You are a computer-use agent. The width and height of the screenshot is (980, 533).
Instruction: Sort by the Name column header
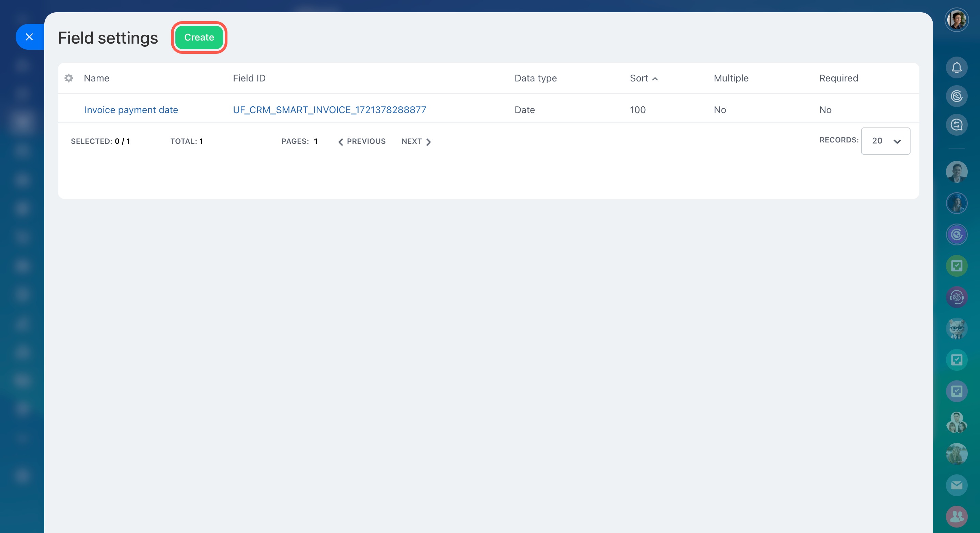(x=97, y=78)
